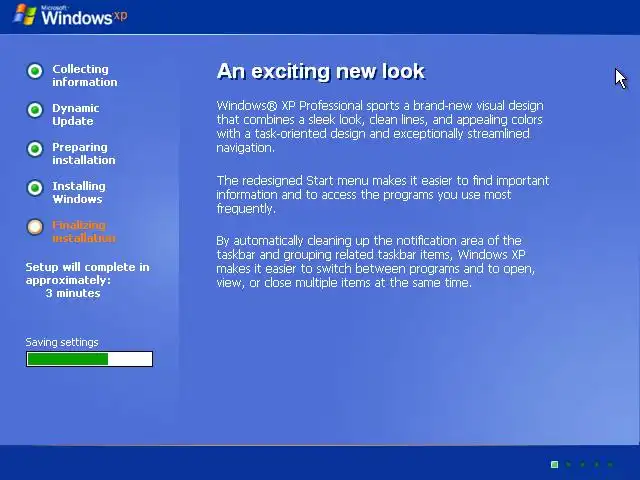Image resolution: width=640 pixels, height=480 pixels.
Task: Select the Collecting information step label
Action: tap(84, 76)
